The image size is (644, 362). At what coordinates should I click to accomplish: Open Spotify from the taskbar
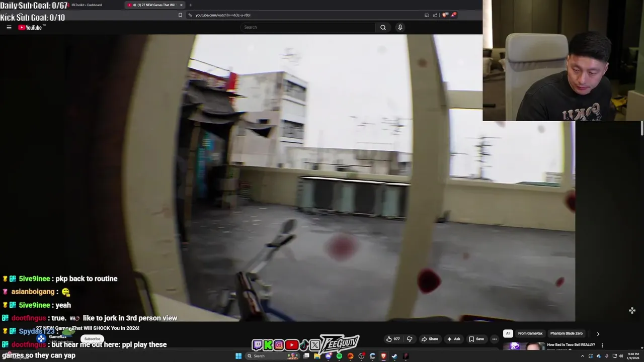pos(340,356)
